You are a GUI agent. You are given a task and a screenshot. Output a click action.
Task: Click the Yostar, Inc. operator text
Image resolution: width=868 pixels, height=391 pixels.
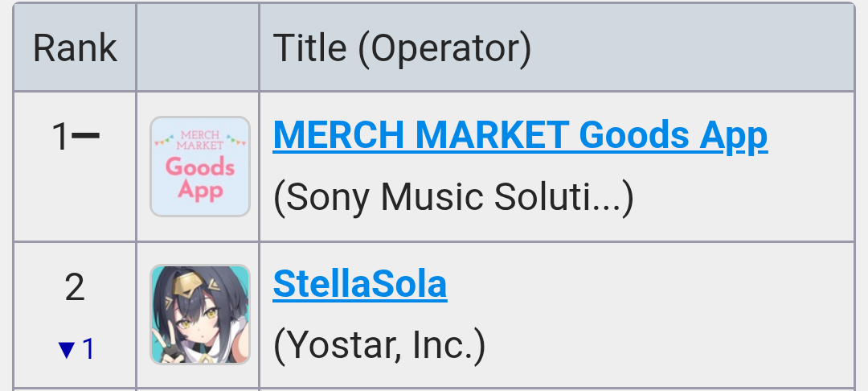click(x=379, y=346)
